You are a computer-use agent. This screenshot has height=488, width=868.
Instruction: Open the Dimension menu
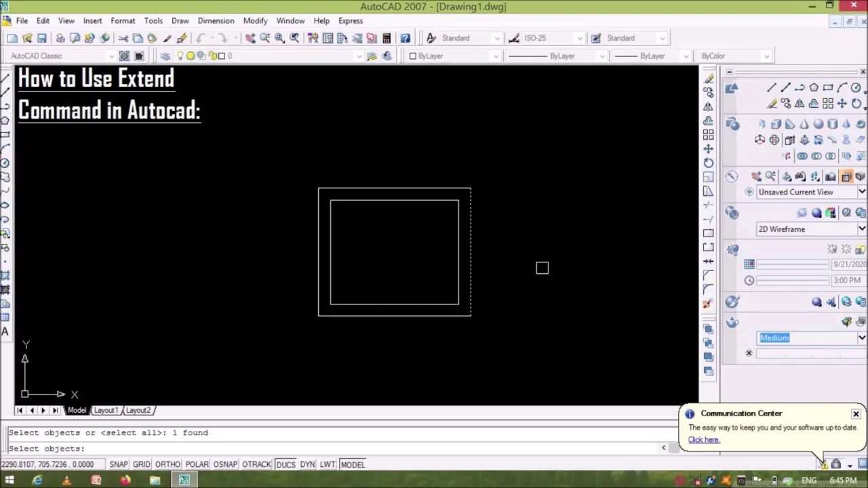click(x=216, y=20)
